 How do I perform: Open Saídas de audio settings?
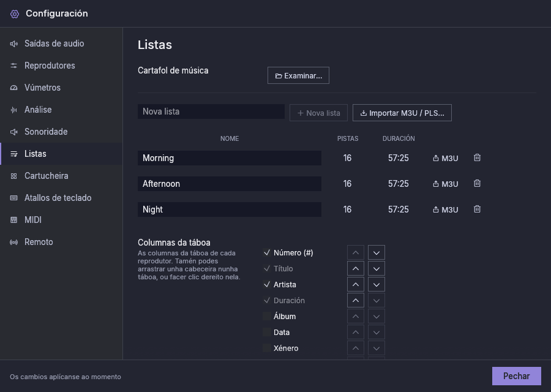pyautogui.click(x=61, y=43)
